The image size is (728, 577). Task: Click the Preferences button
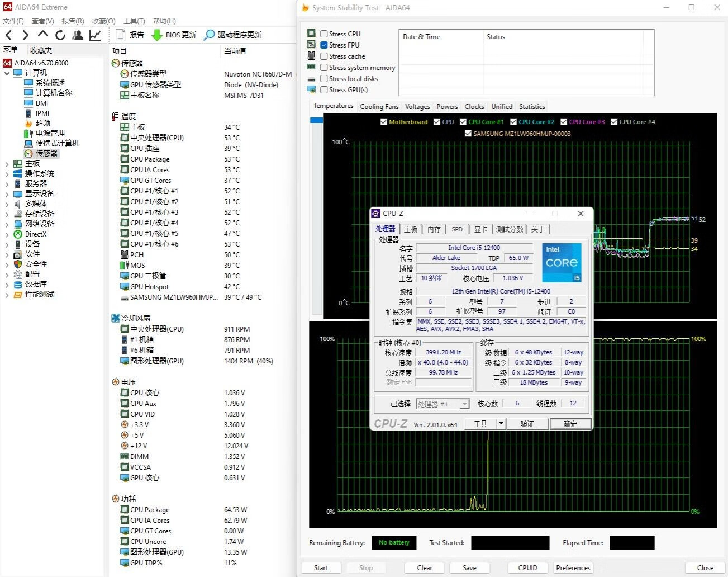click(573, 567)
